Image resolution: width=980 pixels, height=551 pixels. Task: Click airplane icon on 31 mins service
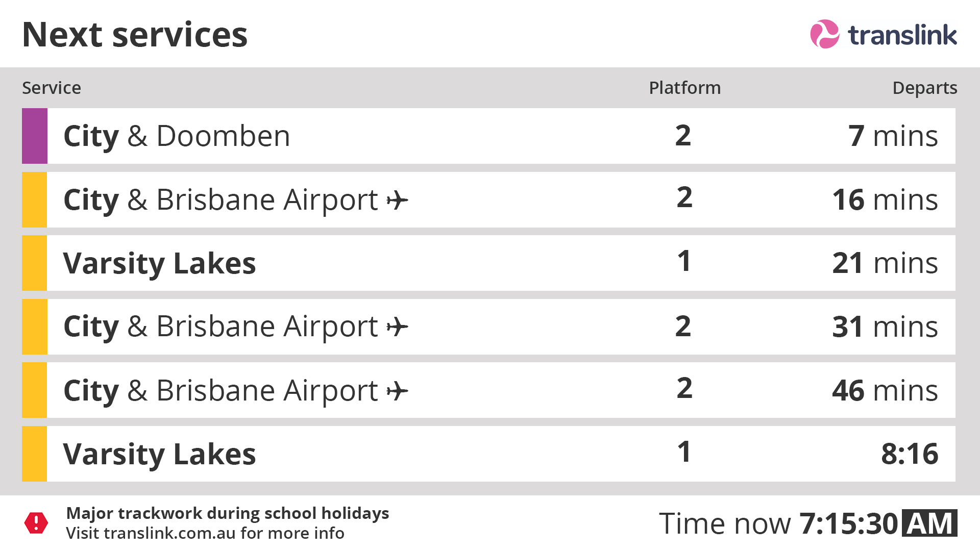pos(397,327)
